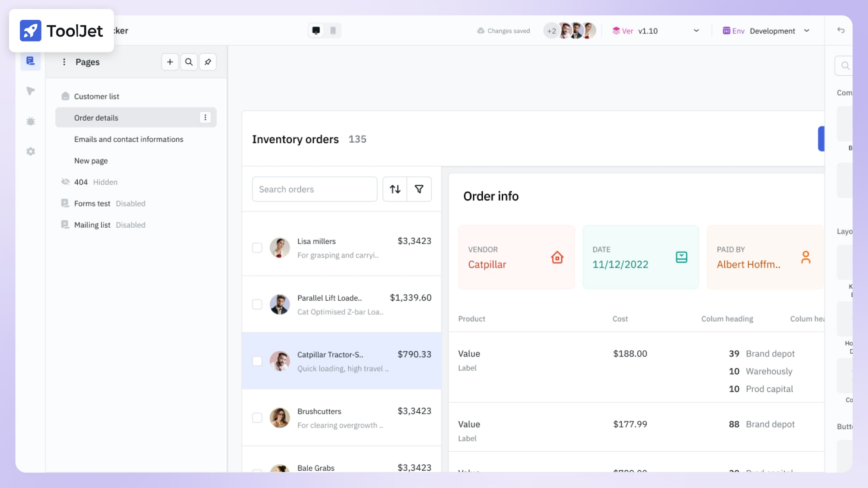Search pages using the magnifier icon
The image size is (868, 488).
[x=189, y=62]
